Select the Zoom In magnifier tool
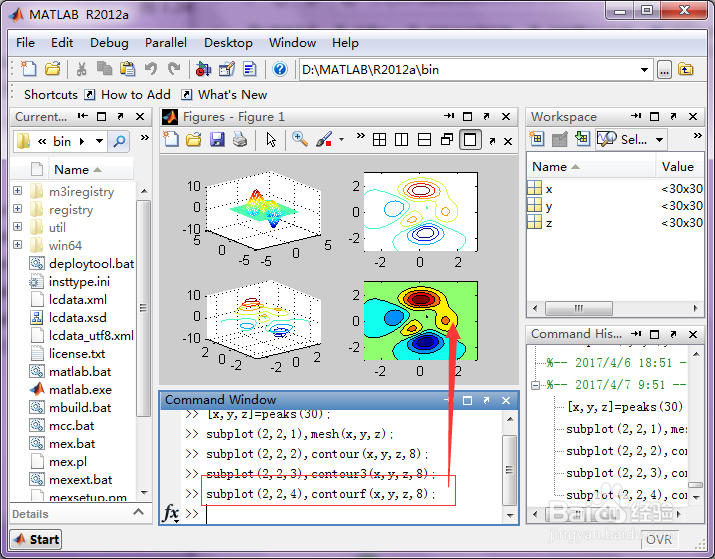 point(300,139)
